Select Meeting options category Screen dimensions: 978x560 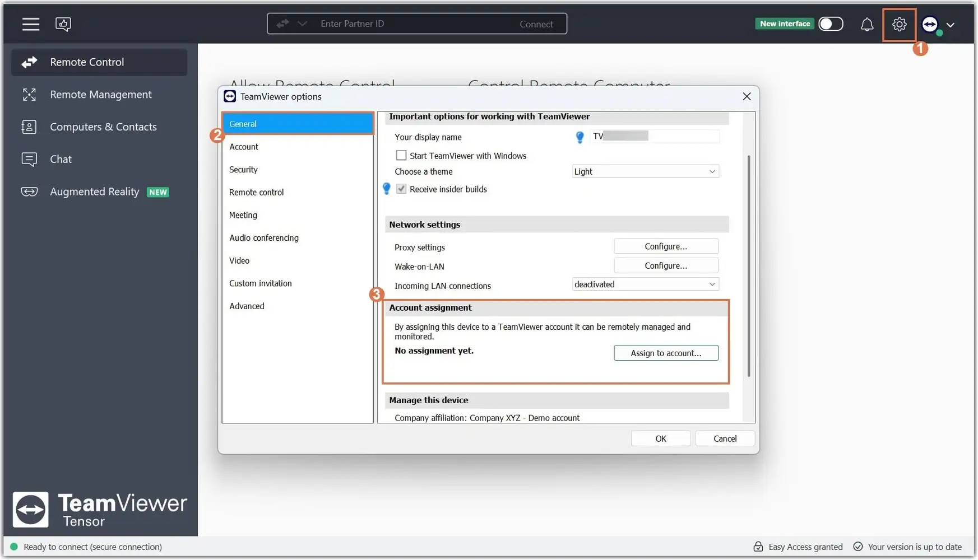[298, 215]
